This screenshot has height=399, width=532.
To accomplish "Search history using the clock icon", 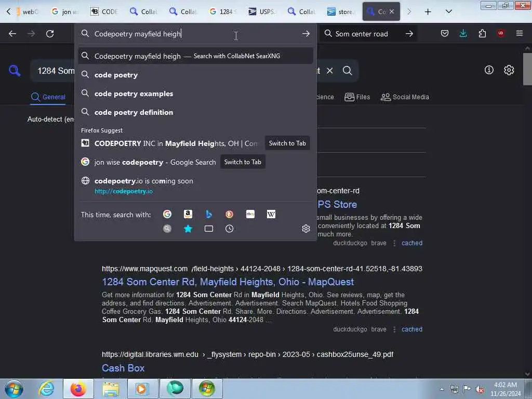I will coord(229,229).
